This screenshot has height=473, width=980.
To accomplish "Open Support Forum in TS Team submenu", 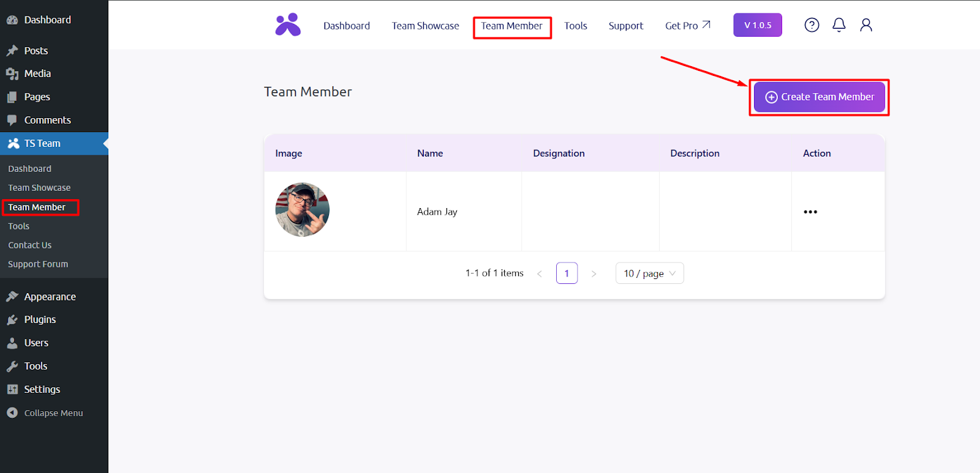I will click(x=38, y=264).
